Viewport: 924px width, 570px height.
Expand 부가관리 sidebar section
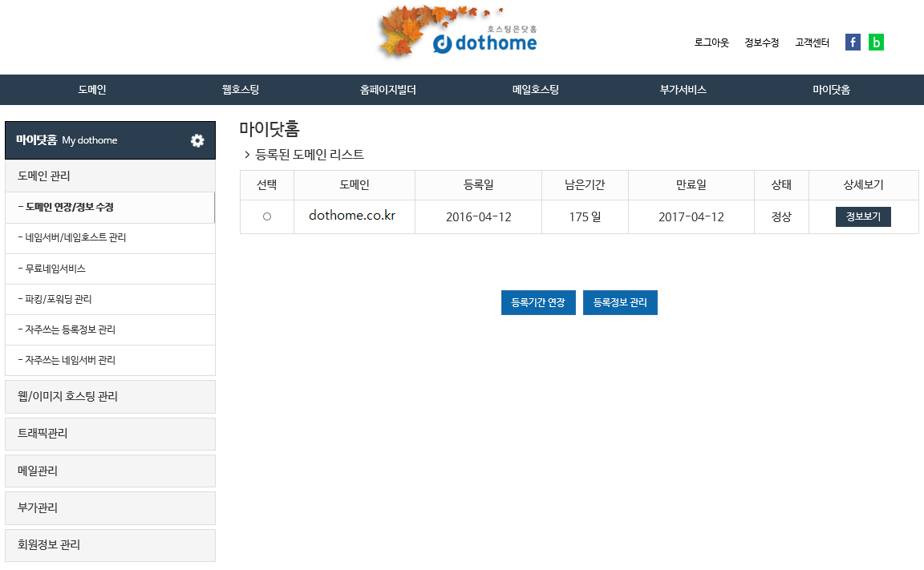tap(110, 507)
